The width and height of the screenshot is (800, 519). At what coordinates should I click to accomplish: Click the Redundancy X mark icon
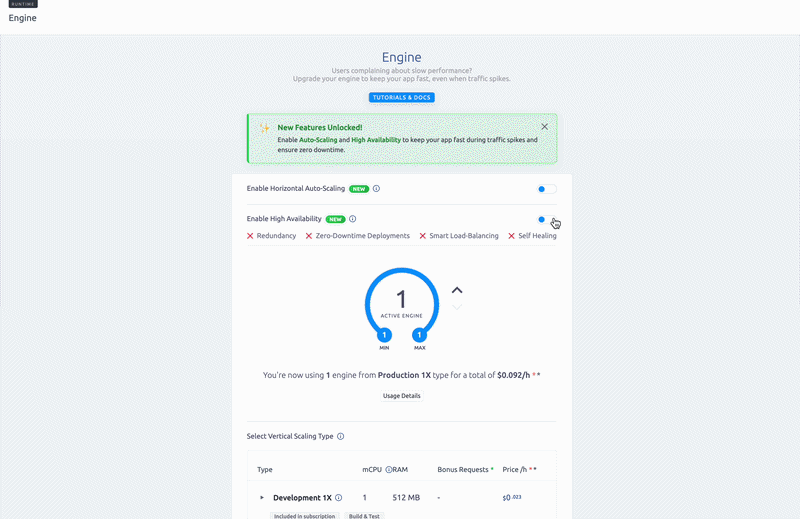(250, 236)
